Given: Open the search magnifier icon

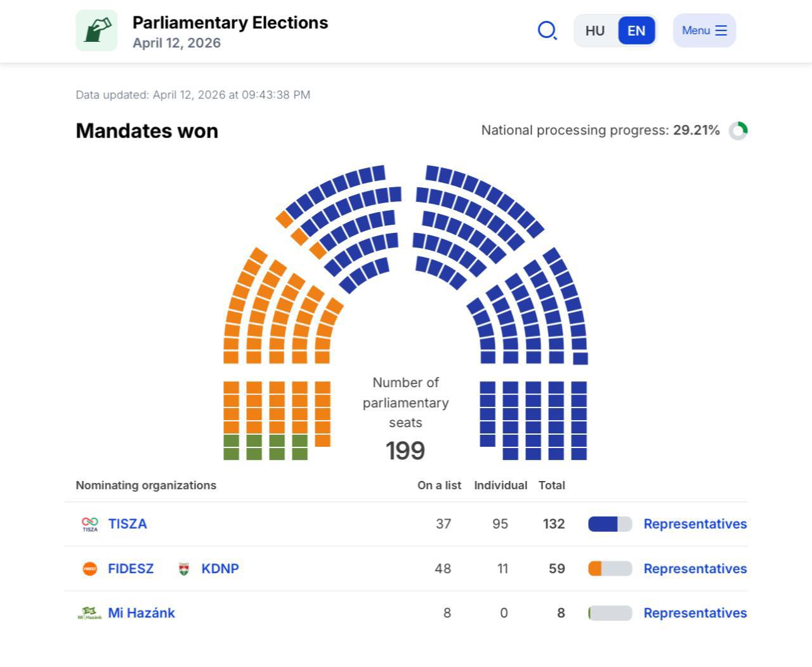Looking at the screenshot, I should click(x=547, y=30).
